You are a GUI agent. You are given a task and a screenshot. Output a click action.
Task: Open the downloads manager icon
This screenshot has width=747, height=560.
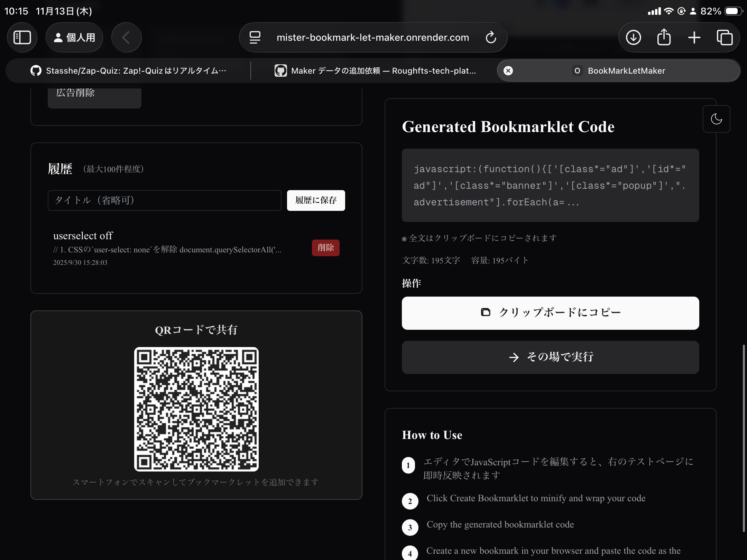(x=633, y=37)
